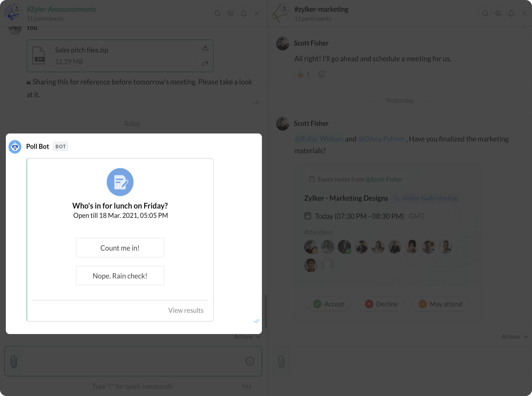Click search icon in Zyler-Announcements header
The image size is (532, 396).
217,13
